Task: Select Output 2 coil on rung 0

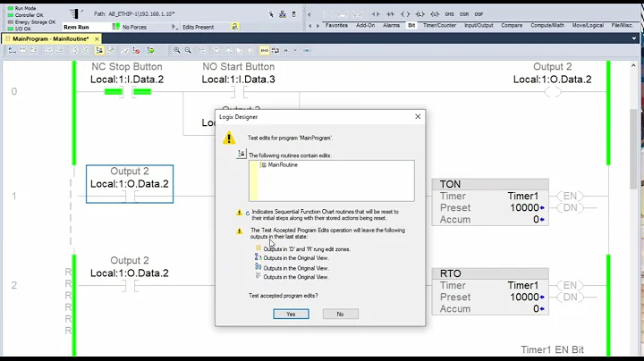Action: coord(553,92)
